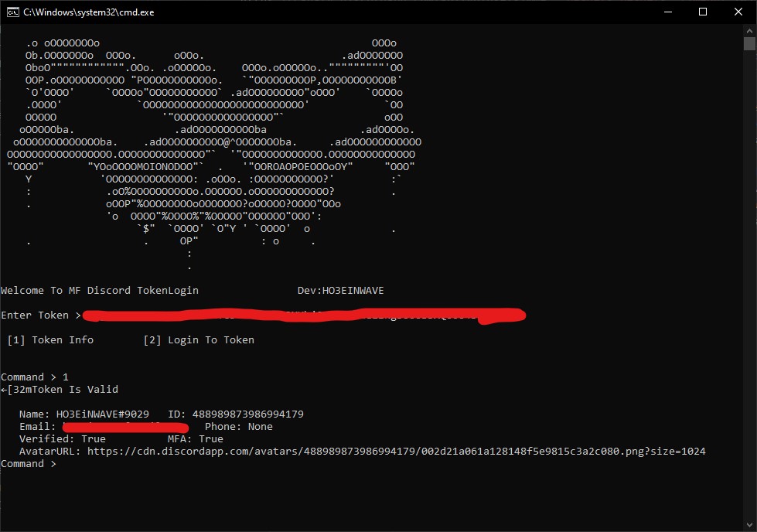Click the scrollbar up arrow

click(749, 30)
